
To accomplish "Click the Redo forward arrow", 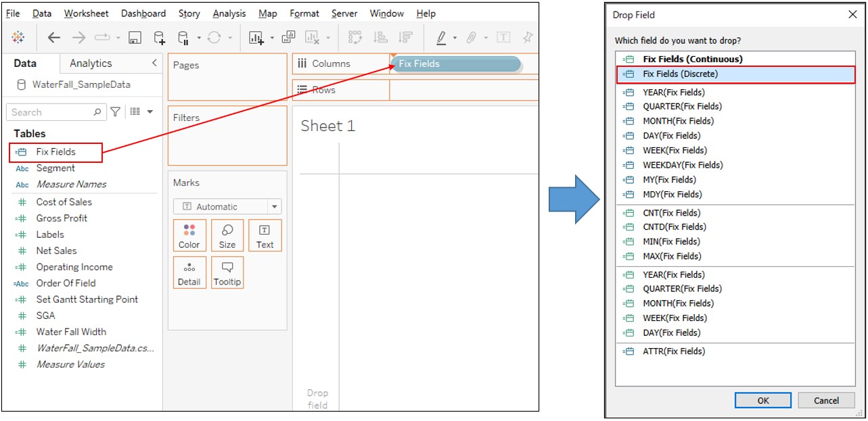I will click(78, 38).
